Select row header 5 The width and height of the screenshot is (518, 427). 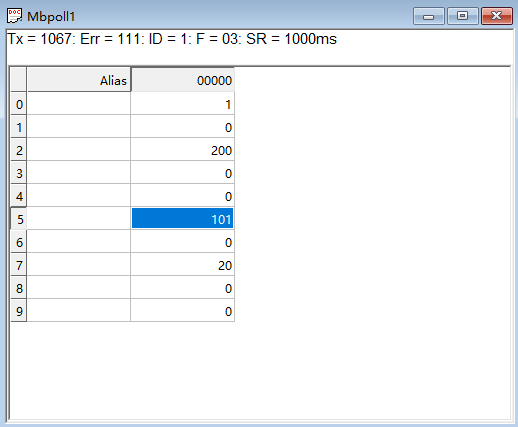[x=19, y=219]
